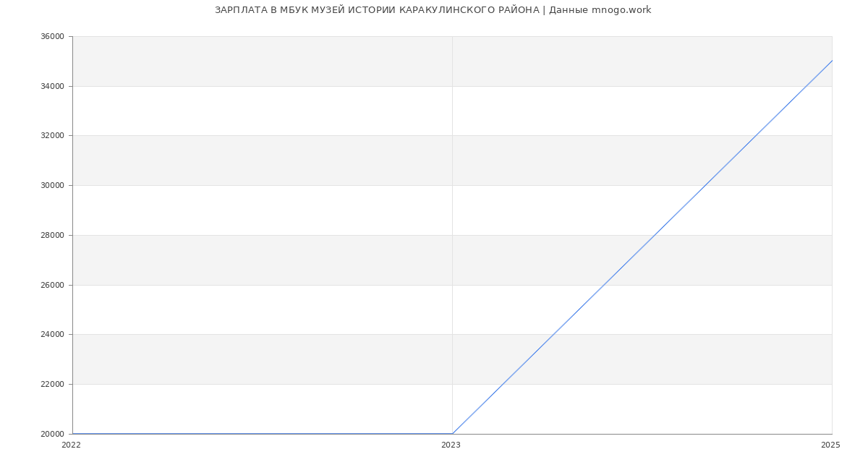Click the 26000 y-axis label

point(54,285)
